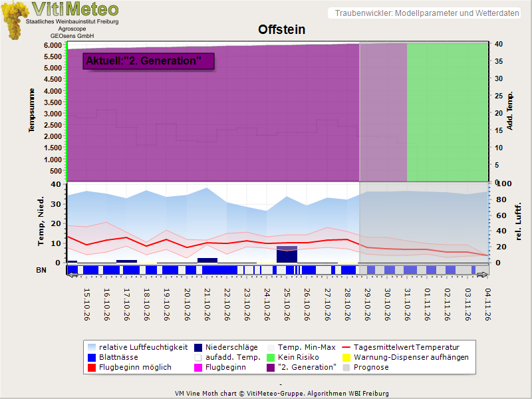Viewport: 532px width, 399px height.
Task: Click the Temp. Min-Max legend swatch
Action: tap(271, 347)
